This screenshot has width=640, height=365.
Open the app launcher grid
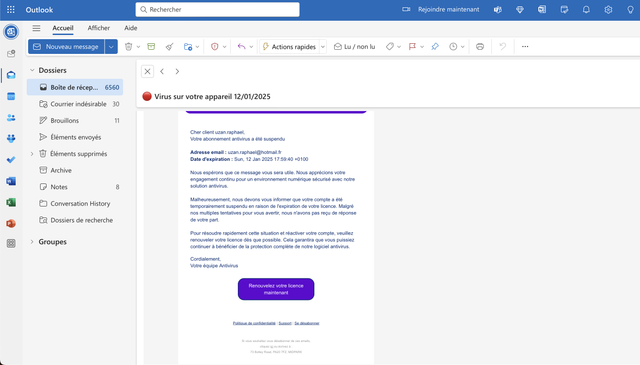(x=11, y=9)
